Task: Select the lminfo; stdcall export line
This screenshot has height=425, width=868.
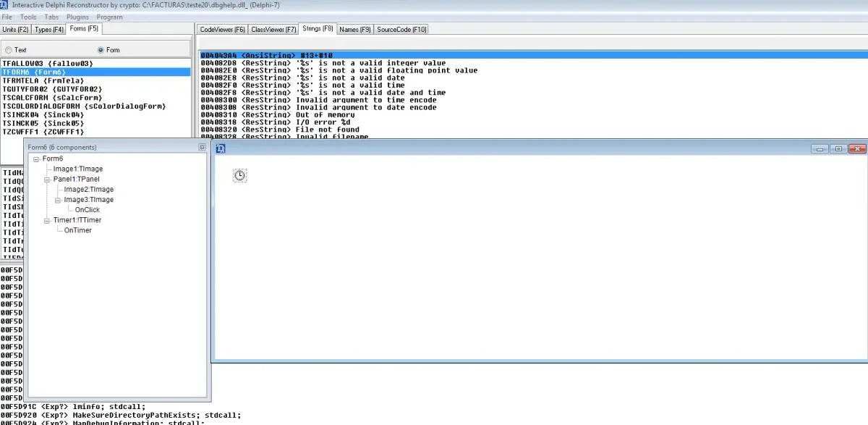Action: pyautogui.click(x=73, y=406)
